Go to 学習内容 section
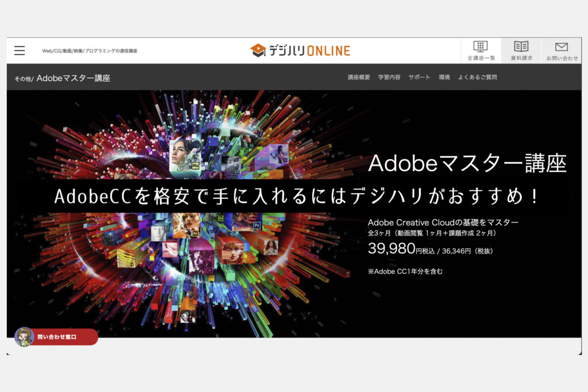 pos(389,77)
